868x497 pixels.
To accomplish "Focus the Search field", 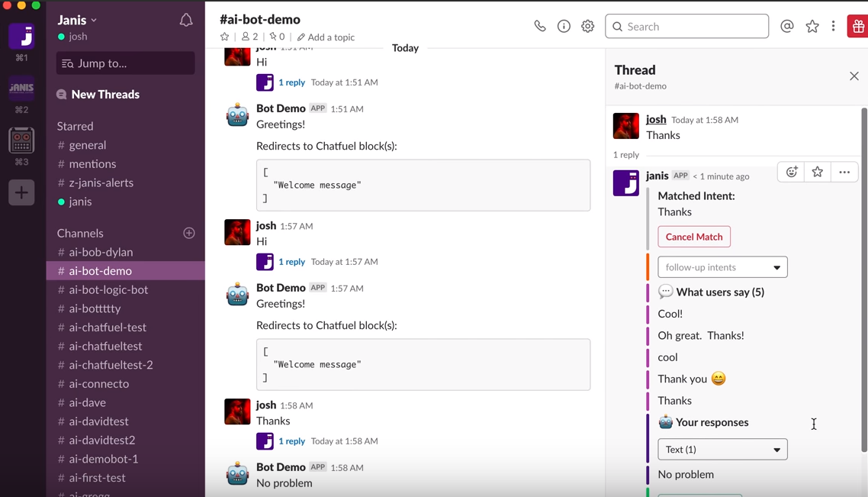I will click(x=686, y=26).
